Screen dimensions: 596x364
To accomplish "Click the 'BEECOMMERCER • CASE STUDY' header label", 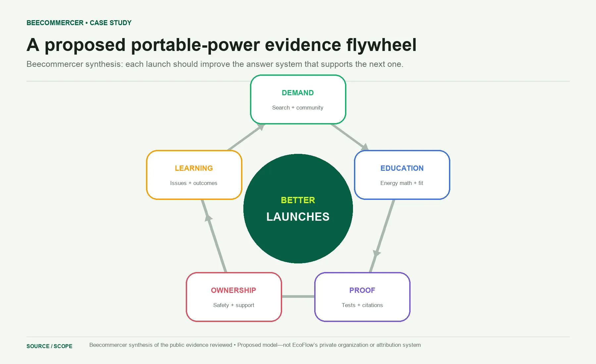I will point(79,23).
